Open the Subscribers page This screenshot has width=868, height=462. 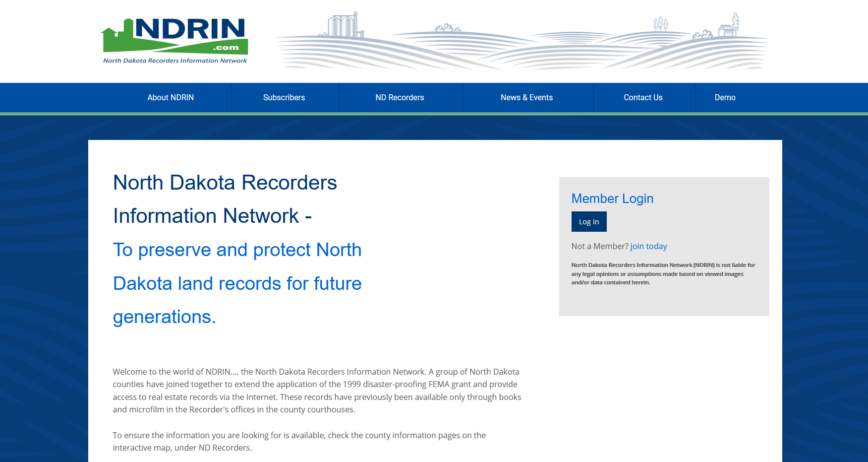pyautogui.click(x=284, y=97)
